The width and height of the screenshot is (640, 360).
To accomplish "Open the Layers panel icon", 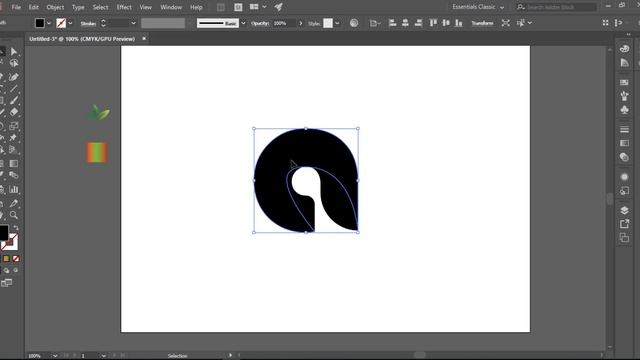I will (x=624, y=210).
